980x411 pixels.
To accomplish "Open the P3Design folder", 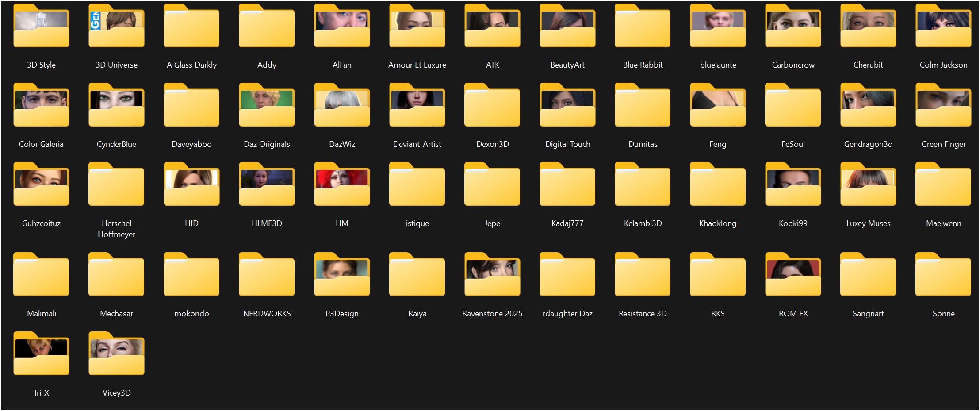I will click(x=342, y=274).
